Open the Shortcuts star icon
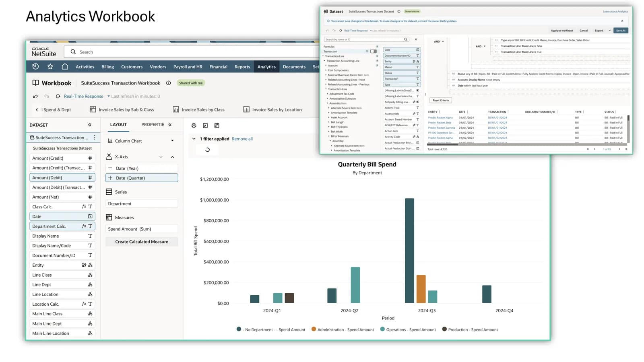The height and width of the screenshot is (362, 644). [50, 66]
